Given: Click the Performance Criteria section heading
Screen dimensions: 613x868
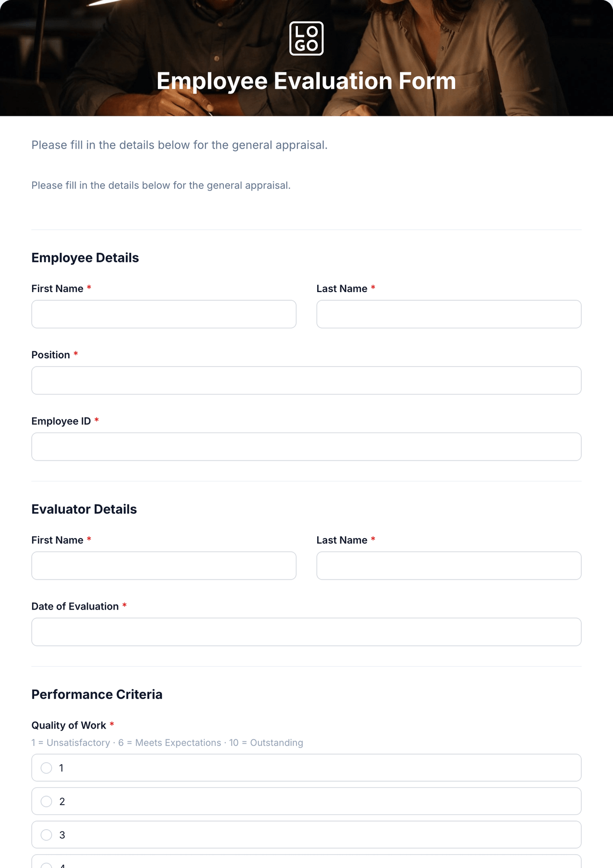Looking at the screenshot, I should (97, 694).
